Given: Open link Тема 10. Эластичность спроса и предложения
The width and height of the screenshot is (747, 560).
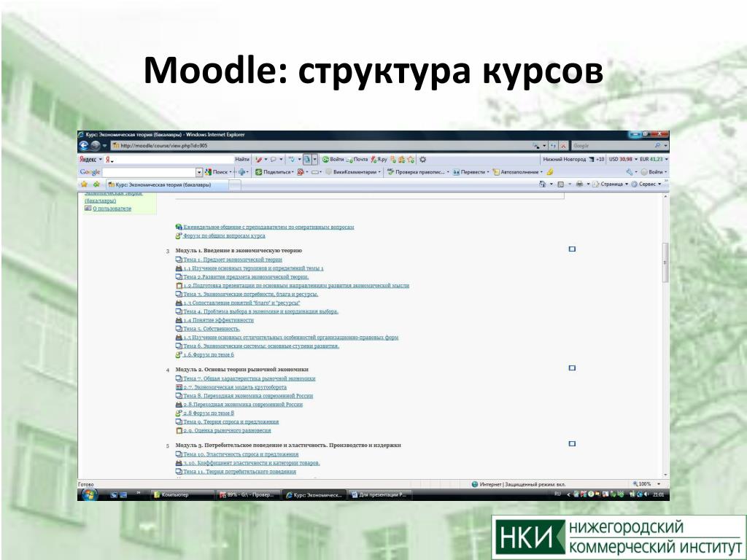Looking at the screenshot, I should (x=241, y=454).
